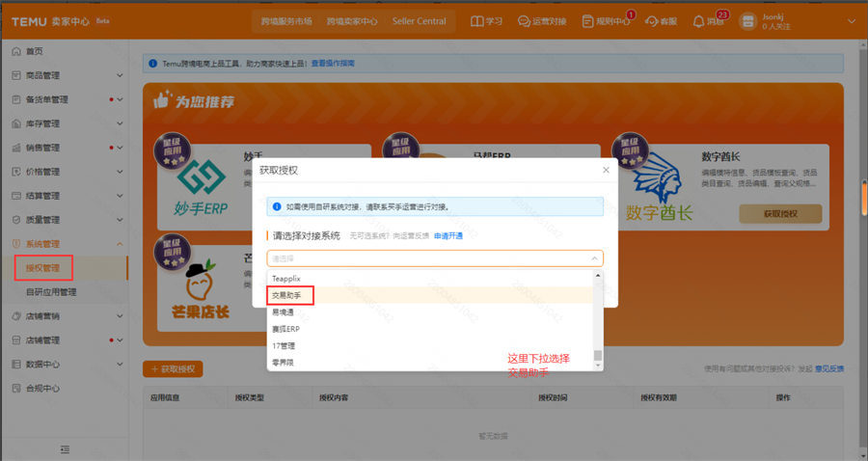Click the 芒果店长 logo

tap(201, 289)
